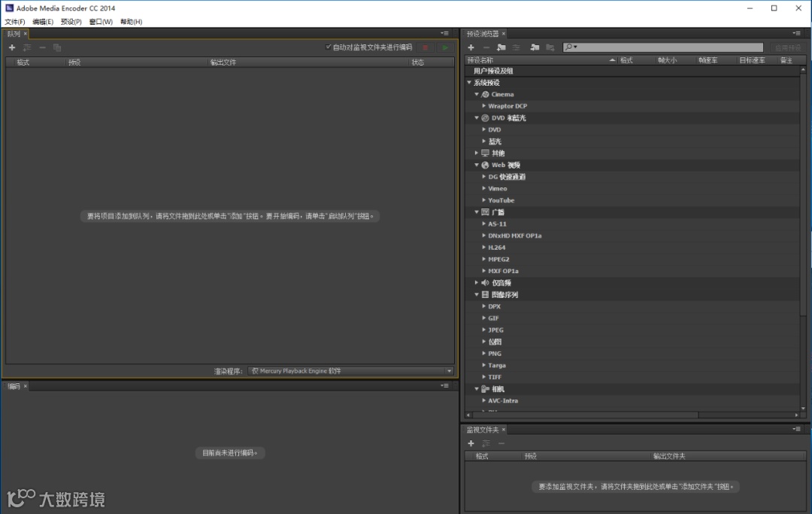This screenshot has width=812, height=514.
Task: Select the 其他 monitor icon
Action: pos(485,153)
